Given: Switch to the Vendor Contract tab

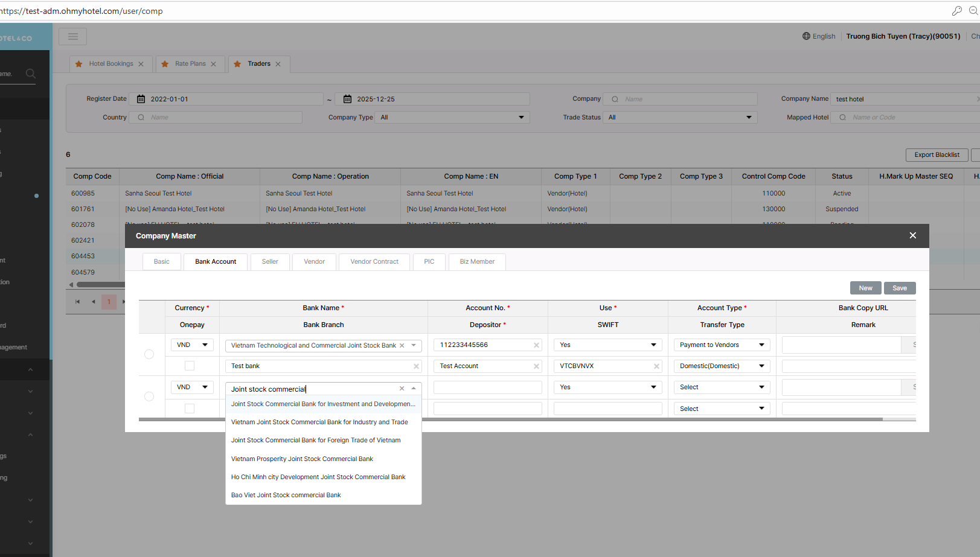Looking at the screenshot, I should 374,262.
